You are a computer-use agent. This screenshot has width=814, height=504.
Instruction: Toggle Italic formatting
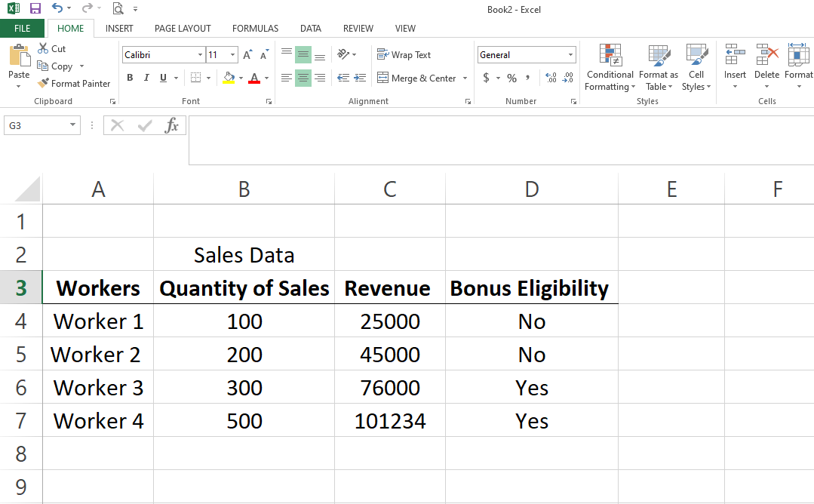tap(146, 78)
